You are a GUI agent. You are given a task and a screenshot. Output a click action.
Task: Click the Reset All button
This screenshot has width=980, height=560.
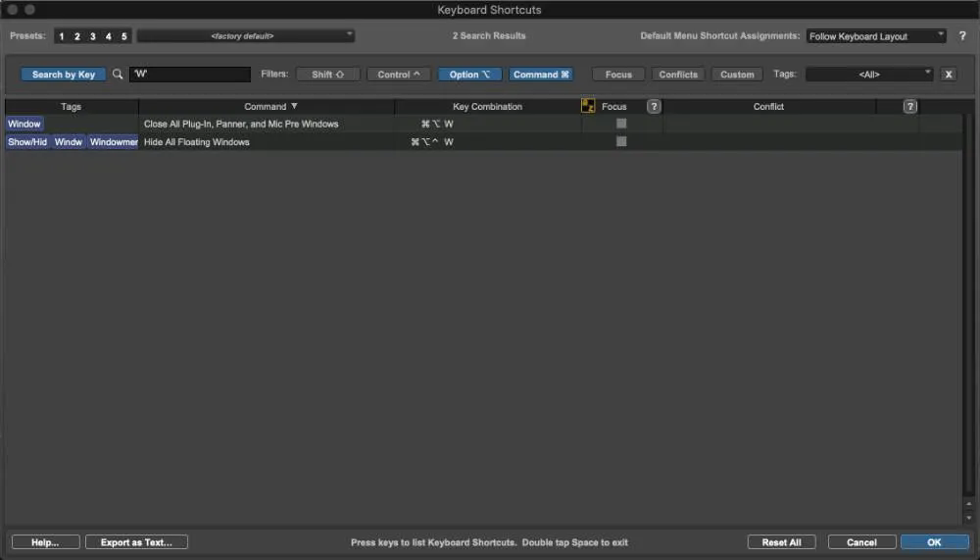click(x=781, y=541)
